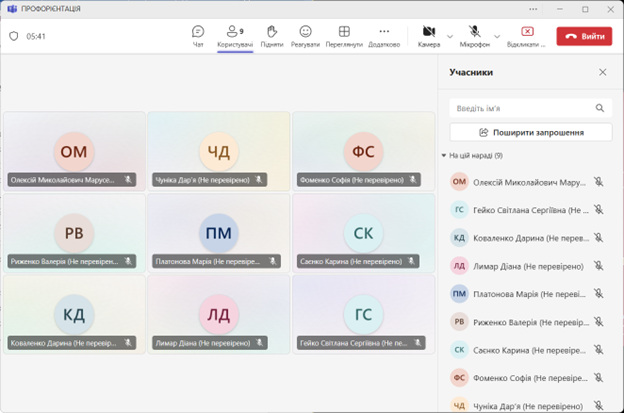Image resolution: width=624 pixels, height=413 pixels.
Task: Collapse the На цій нараді section
Action: pyautogui.click(x=444, y=156)
